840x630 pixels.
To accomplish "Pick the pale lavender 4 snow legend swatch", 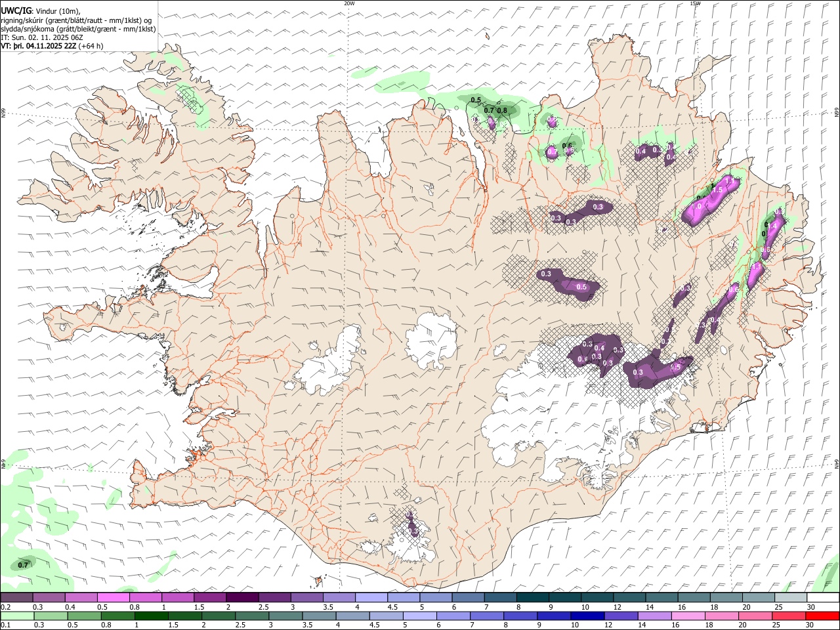I will click(371, 598).
